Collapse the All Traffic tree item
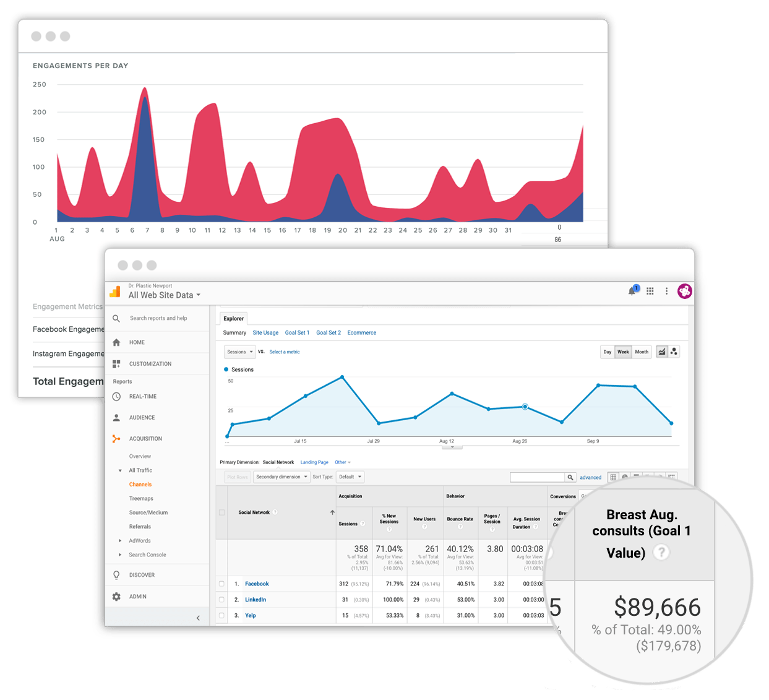Screen dimensions: 769x700 click(x=120, y=470)
